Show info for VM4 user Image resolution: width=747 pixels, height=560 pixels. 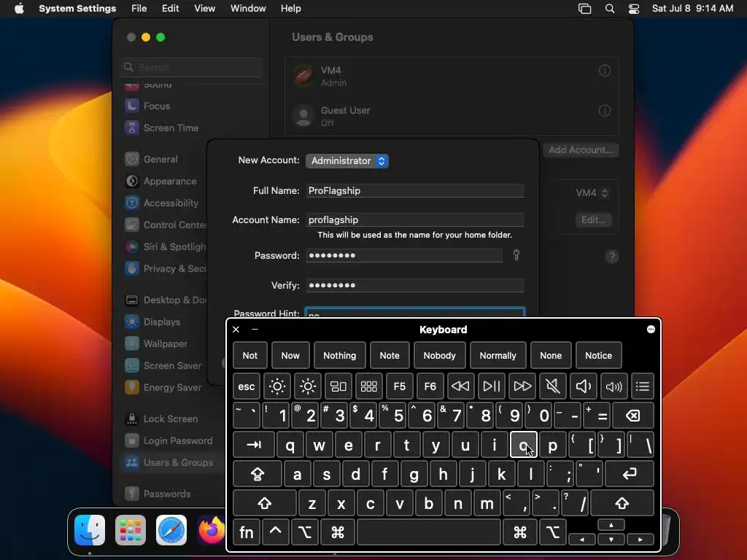[605, 71]
